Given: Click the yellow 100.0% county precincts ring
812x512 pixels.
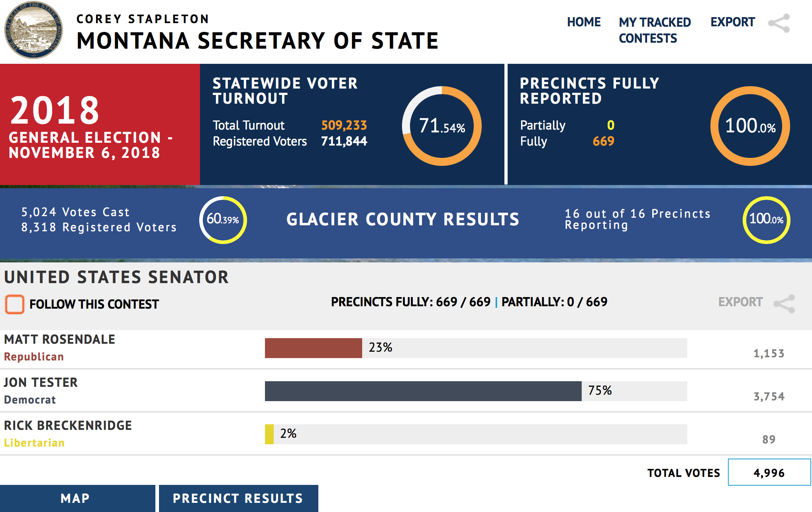Looking at the screenshot, I should pos(766,220).
